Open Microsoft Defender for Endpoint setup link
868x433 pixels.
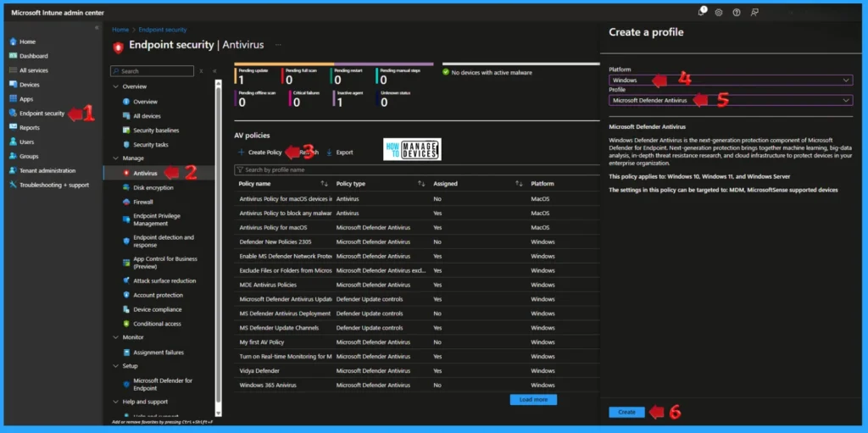coord(163,384)
